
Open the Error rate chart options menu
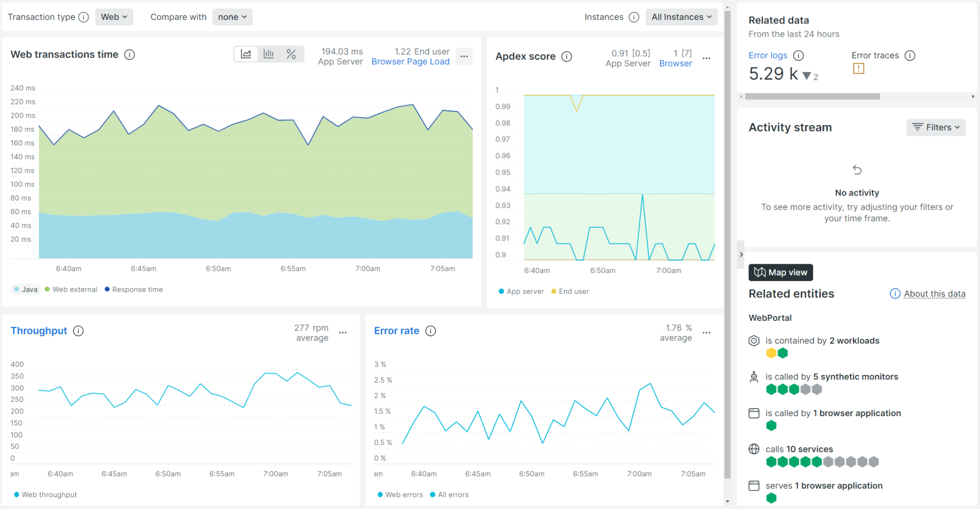click(x=706, y=333)
